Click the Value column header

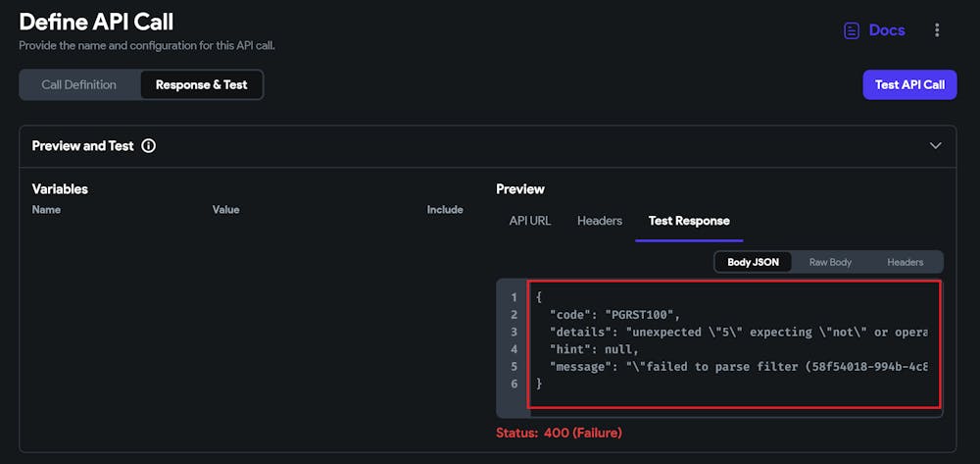(x=225, y=210)
